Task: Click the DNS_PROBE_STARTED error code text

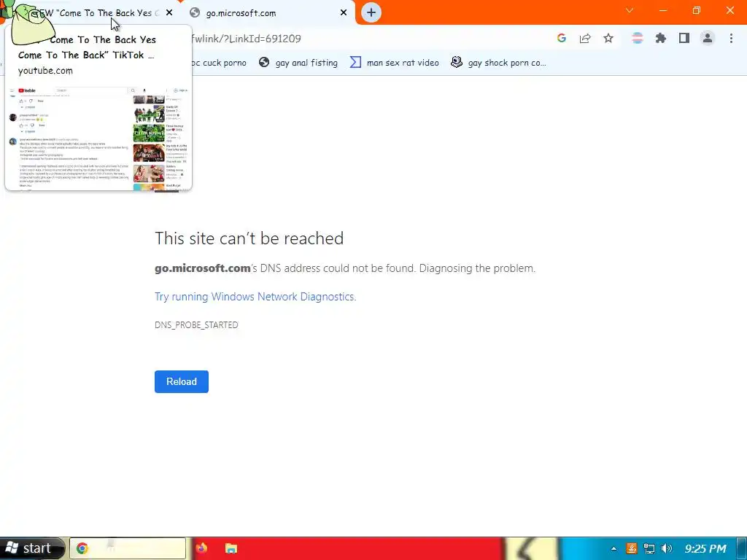Action: tap(196, 324)
